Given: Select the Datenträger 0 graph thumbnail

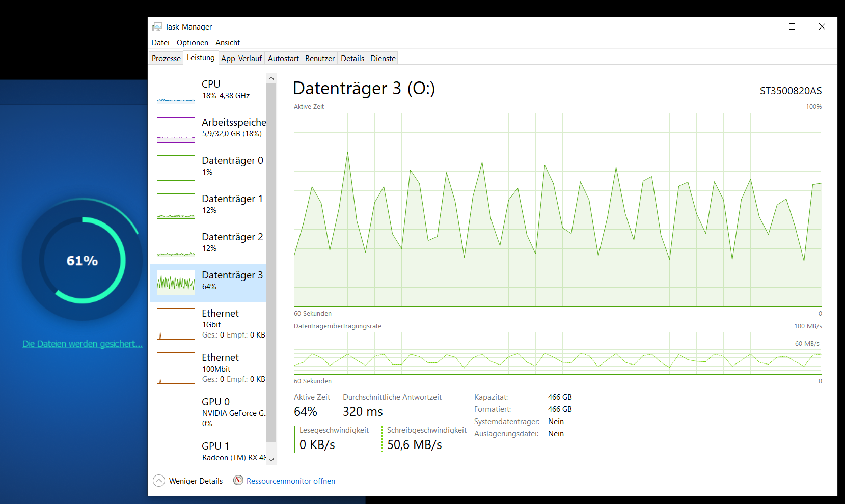Looking at the screenshot, I should click(x=176, y=168).
